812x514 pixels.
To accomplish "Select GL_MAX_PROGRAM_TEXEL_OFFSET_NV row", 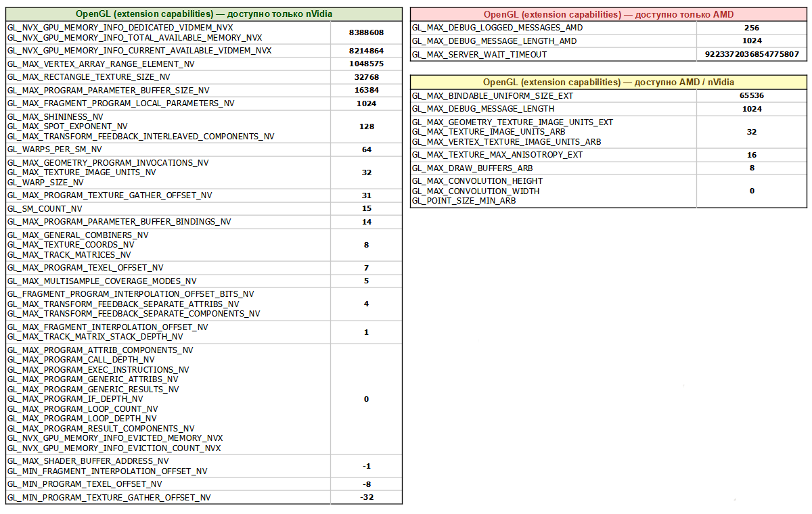I will 204,268.
